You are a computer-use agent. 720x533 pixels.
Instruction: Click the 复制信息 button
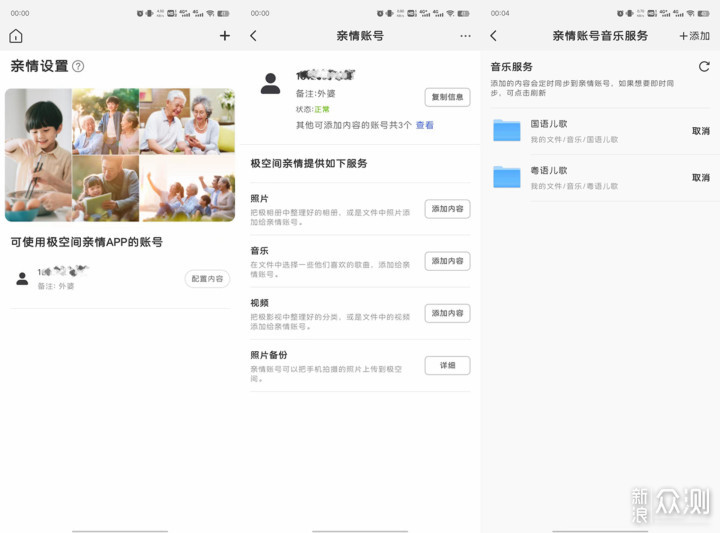pyautogui.click(x=447, y=97)
